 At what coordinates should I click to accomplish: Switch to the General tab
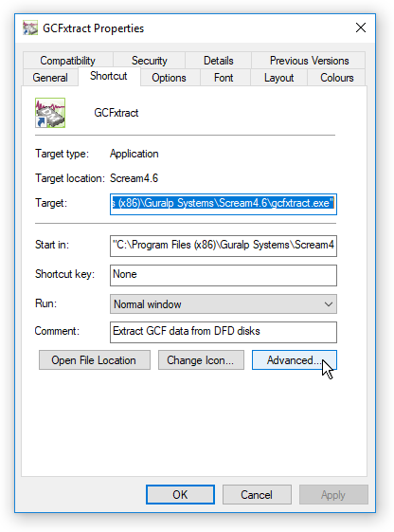(50, 78)
